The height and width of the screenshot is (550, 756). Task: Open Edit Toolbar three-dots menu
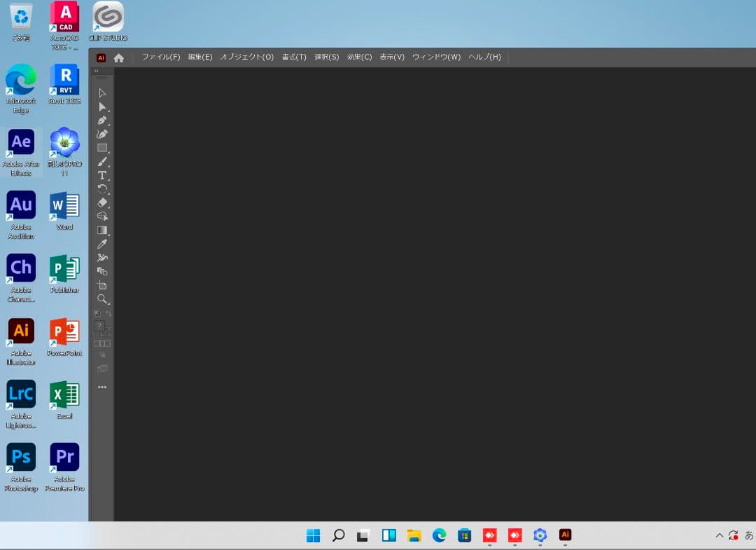pyautogui.click(x=102, y=387)
